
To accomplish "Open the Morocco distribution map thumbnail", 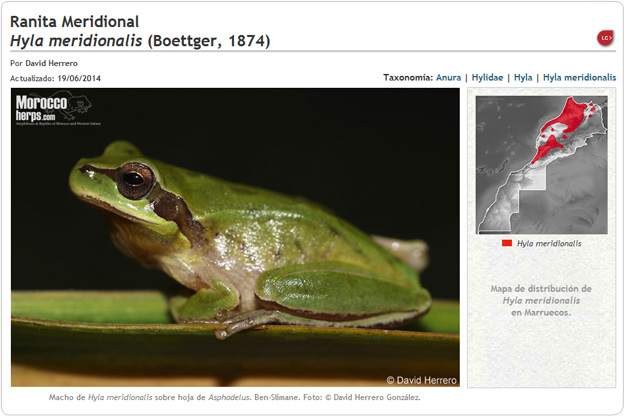I will pos(542,165).
